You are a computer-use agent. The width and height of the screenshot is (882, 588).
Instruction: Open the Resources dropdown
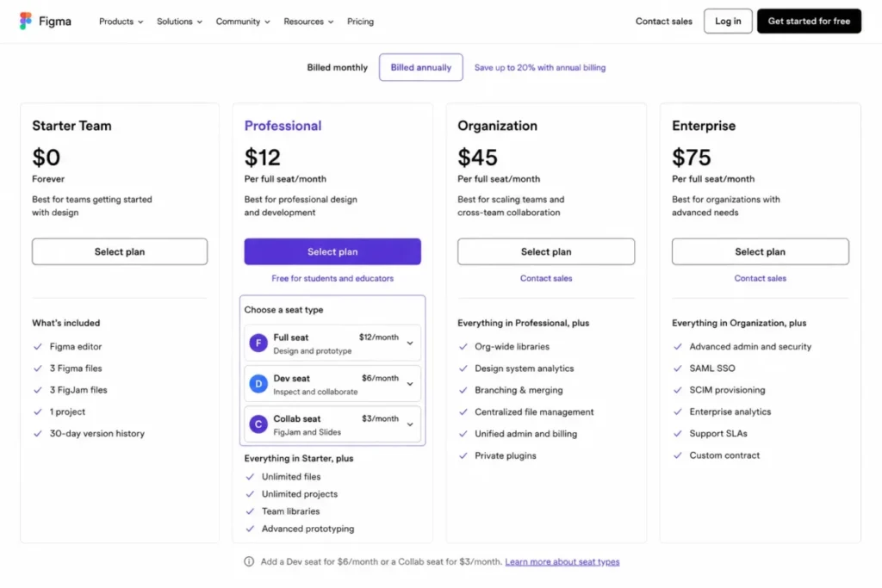tap(308, 22)
